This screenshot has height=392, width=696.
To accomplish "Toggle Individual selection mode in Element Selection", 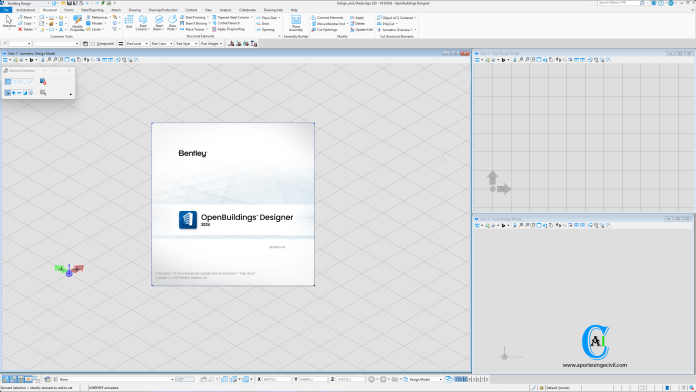I will tap(8, 82).
